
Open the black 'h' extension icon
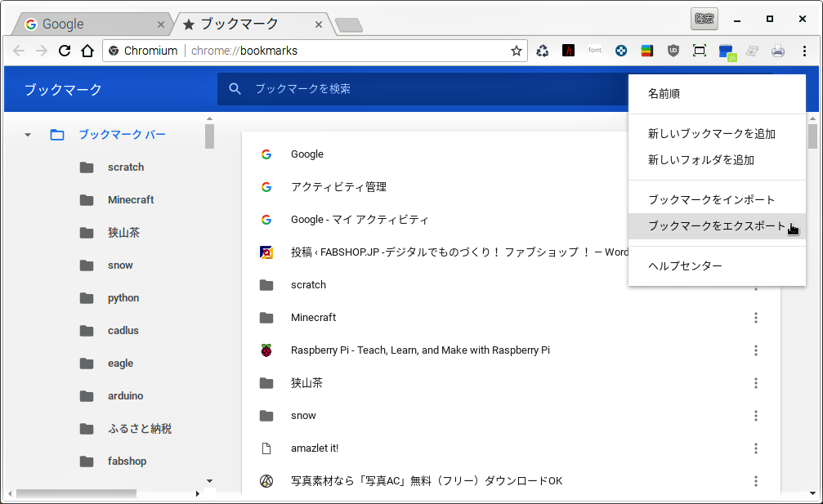pyautogui.click(x=569, y=51)
